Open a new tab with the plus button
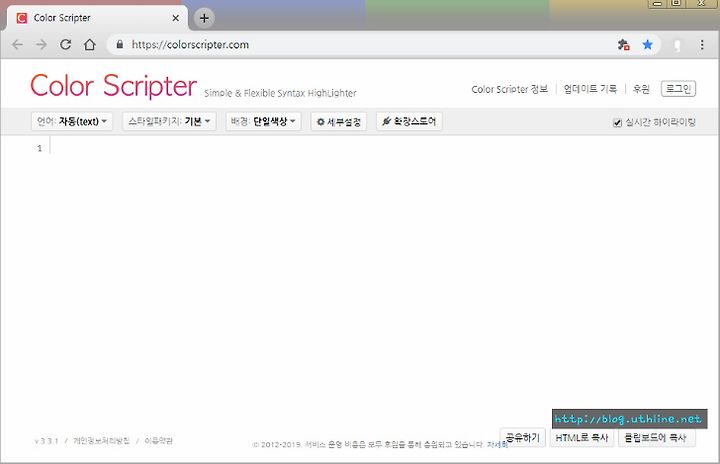This screenshot has height=464, width=720. pos(204,18)
